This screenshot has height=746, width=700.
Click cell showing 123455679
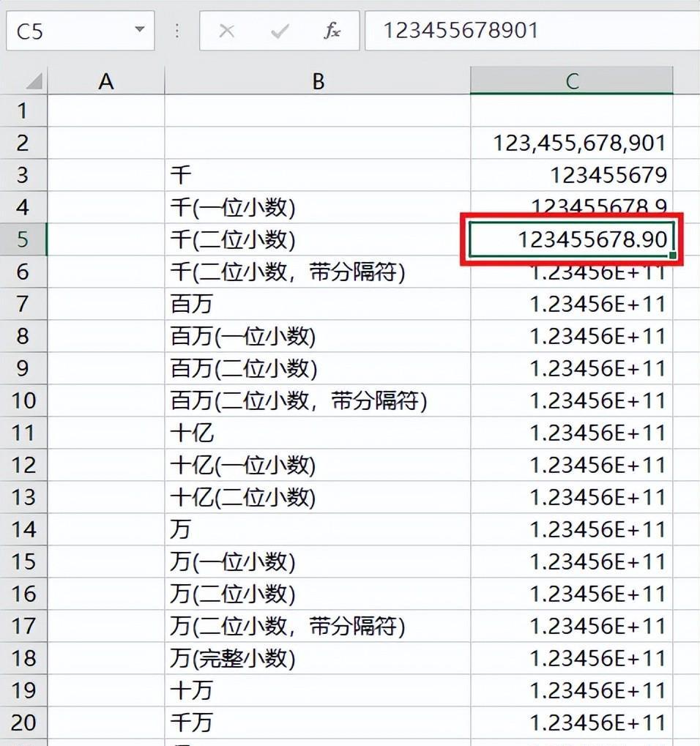coord(572,175)
